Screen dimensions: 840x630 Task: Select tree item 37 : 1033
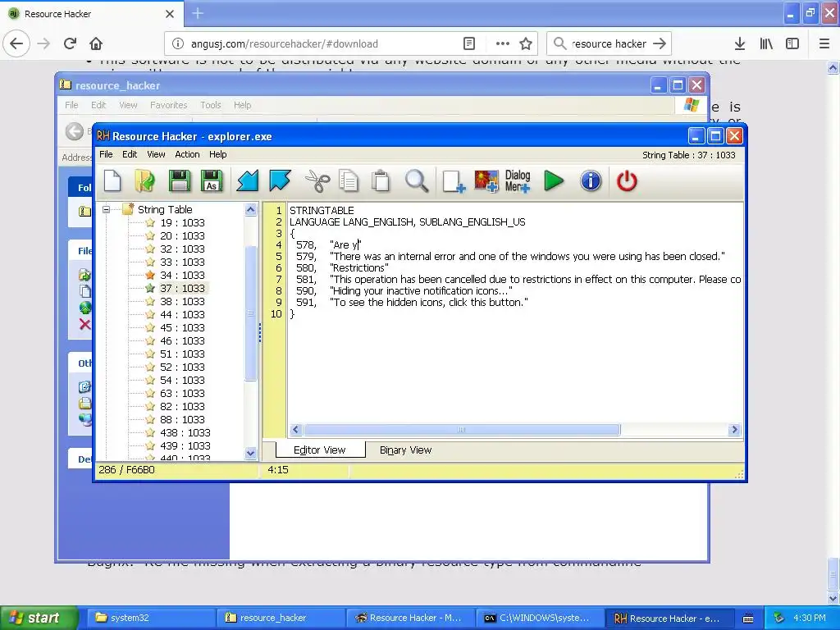[x=182, y=288]
